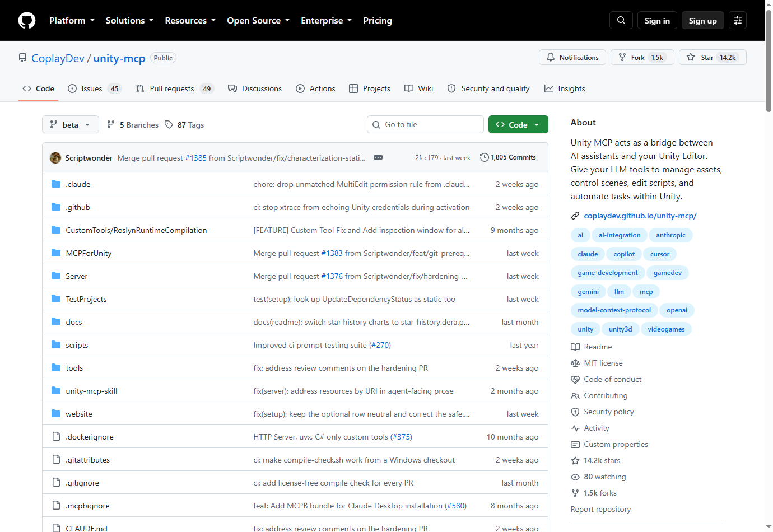This screenshot has width=773, height=532.
Task: Click the MIT license scale icon
Action: 575,363
